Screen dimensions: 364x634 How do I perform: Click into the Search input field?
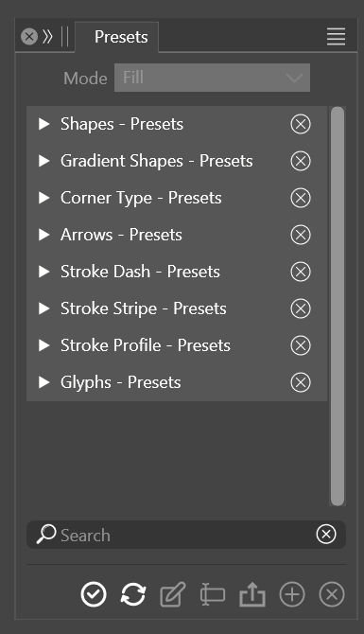(186, 535)
